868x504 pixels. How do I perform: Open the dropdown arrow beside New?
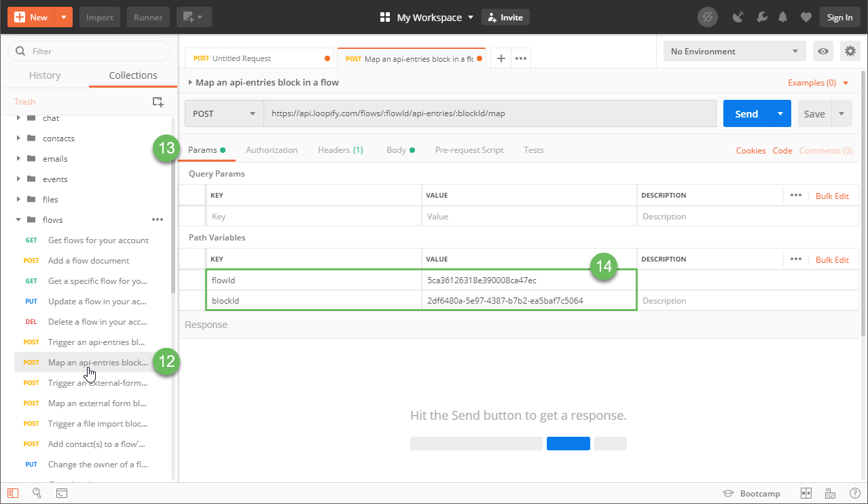(x=64, y=17)
